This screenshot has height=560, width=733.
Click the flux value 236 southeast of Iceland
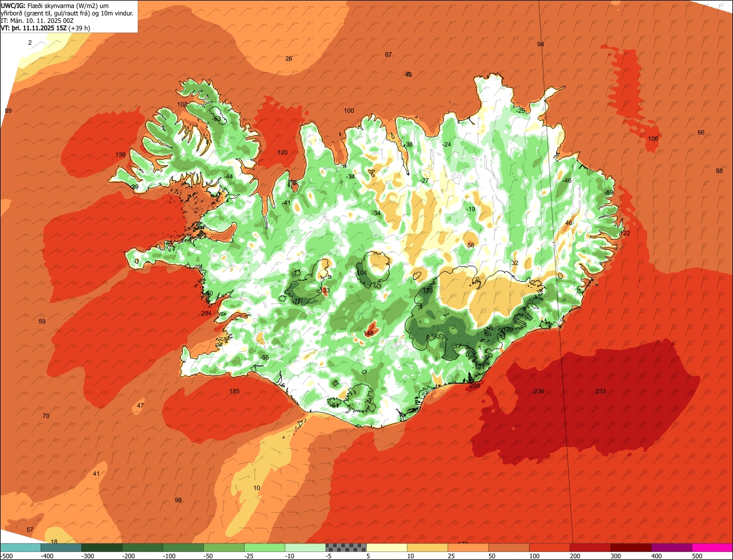coord(539,391)
